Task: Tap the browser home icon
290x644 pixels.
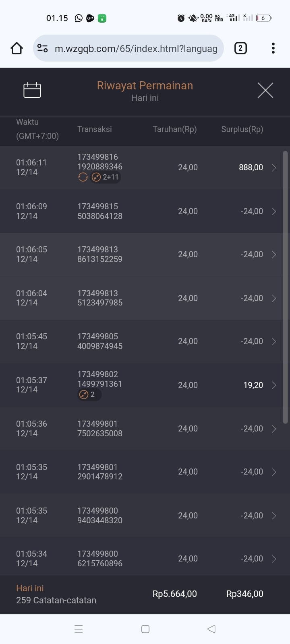Action: click(17, 48)
